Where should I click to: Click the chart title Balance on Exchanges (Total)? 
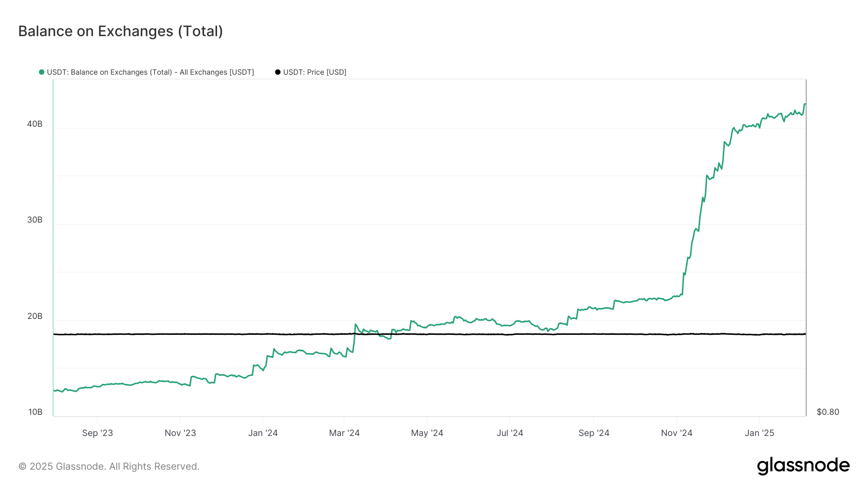[121, 31]
